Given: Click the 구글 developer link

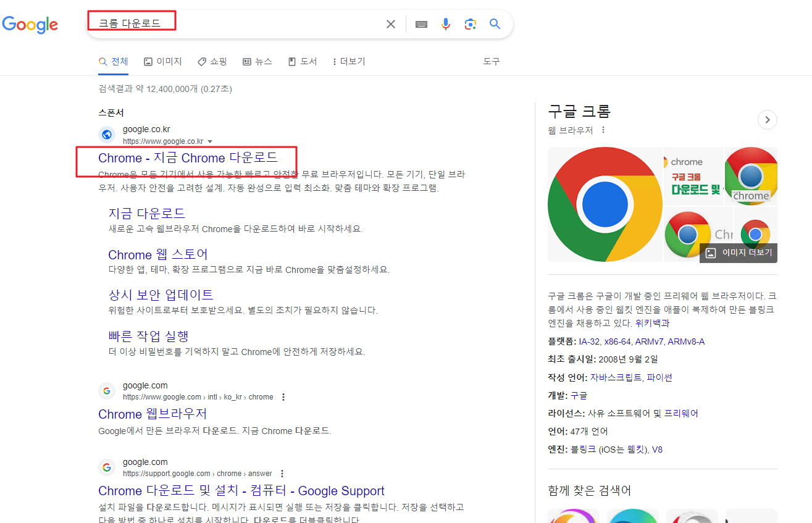Looking at the screenshot, I should click(x=579, y=395).
